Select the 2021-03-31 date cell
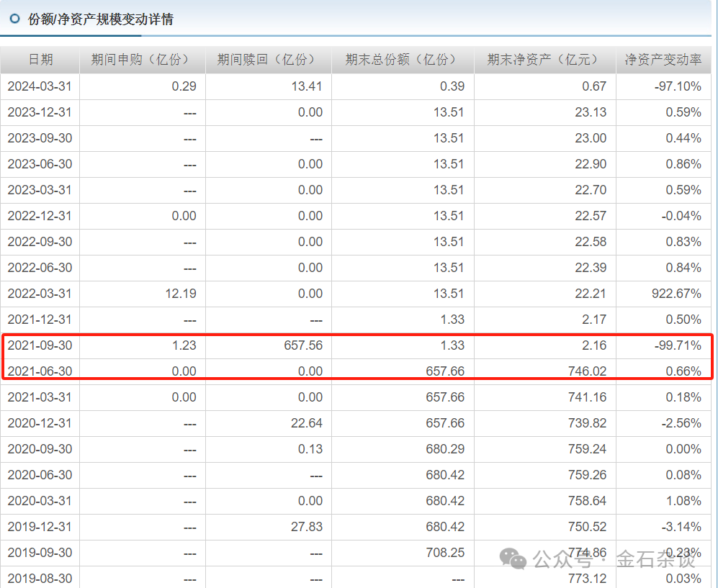Viewport: 718px width, 588px height. pyautogui.click(x=40, y=397)
